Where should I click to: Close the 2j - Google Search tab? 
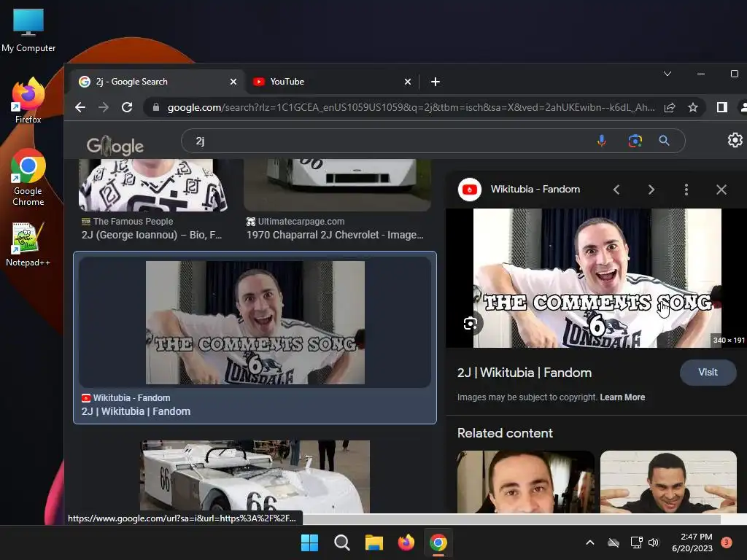point(233,82)
